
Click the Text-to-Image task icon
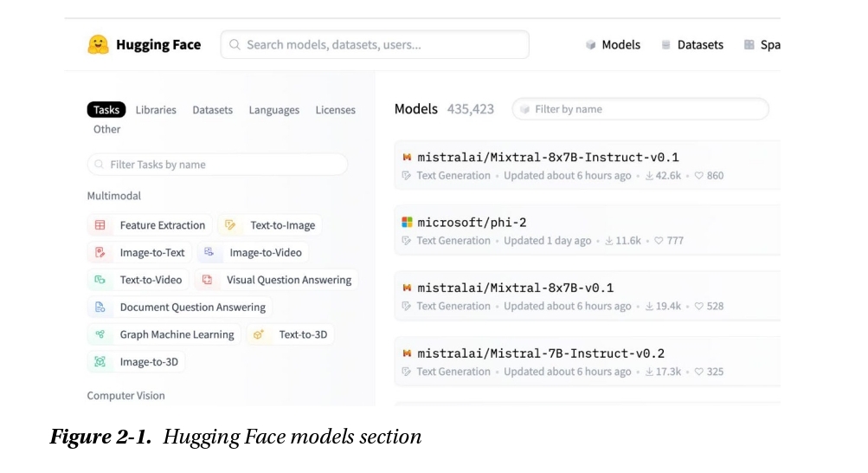(230, 225)
